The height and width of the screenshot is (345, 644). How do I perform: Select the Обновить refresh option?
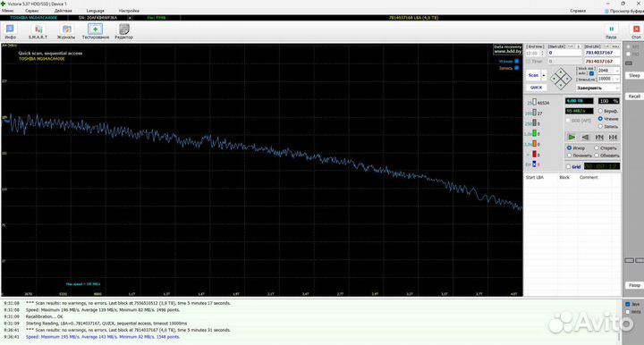(597, 156)
